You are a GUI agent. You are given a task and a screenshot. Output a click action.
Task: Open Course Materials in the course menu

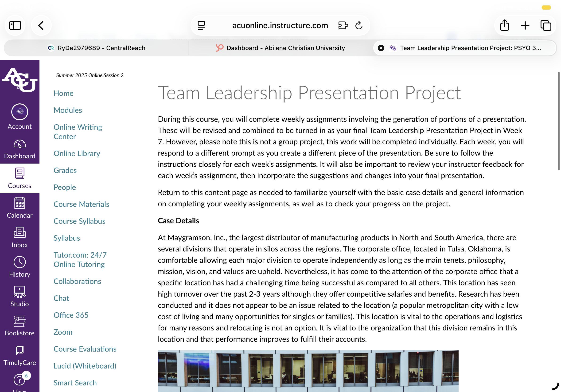pos(81,204)
